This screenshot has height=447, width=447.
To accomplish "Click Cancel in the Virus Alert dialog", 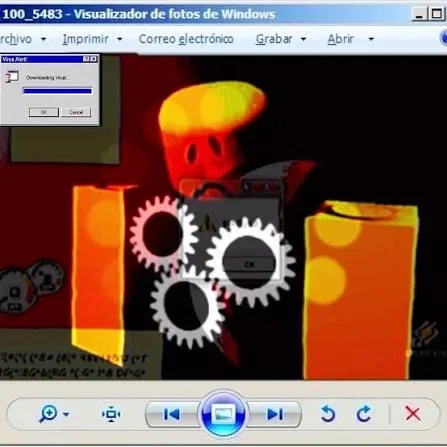I will 76,112.
